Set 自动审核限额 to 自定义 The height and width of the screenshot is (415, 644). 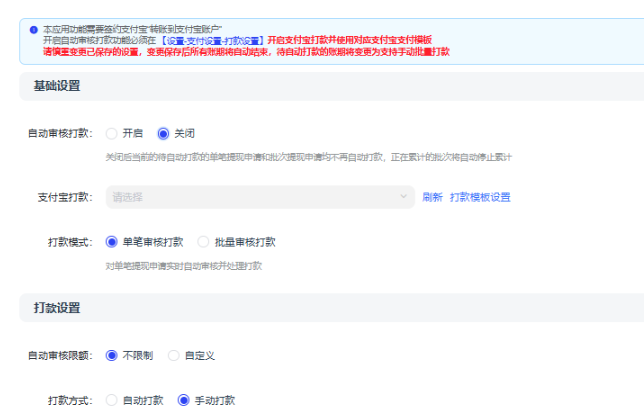click(x=174, y=355)
